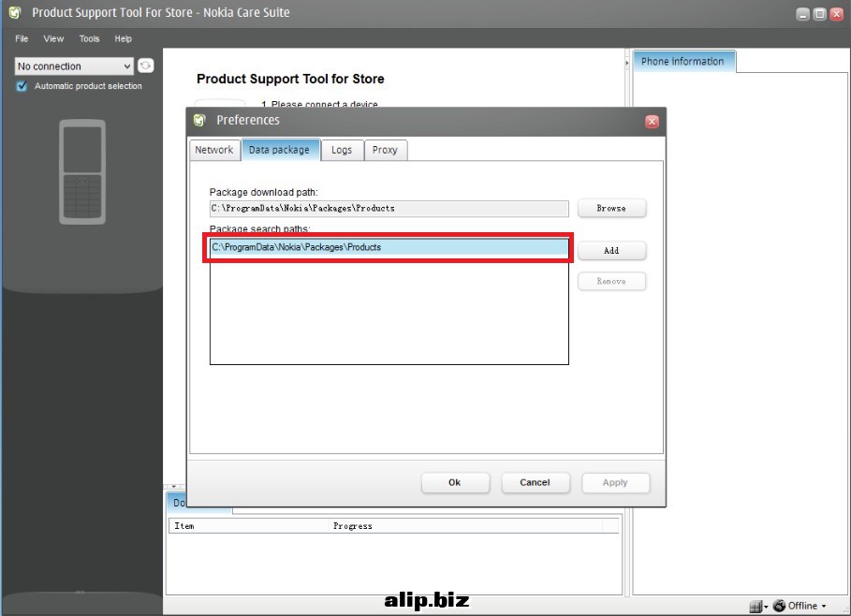Open the No connection dropdown

[x=74, y=66]
